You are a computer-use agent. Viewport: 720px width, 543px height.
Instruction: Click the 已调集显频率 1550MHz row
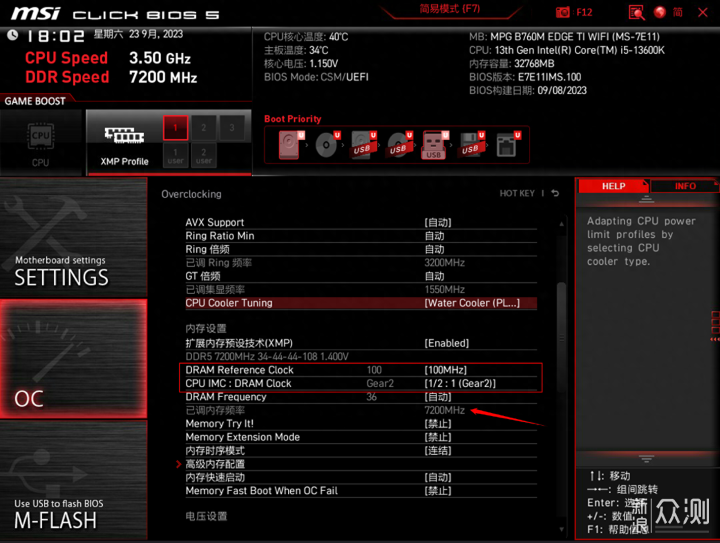[x=361, y=290]
